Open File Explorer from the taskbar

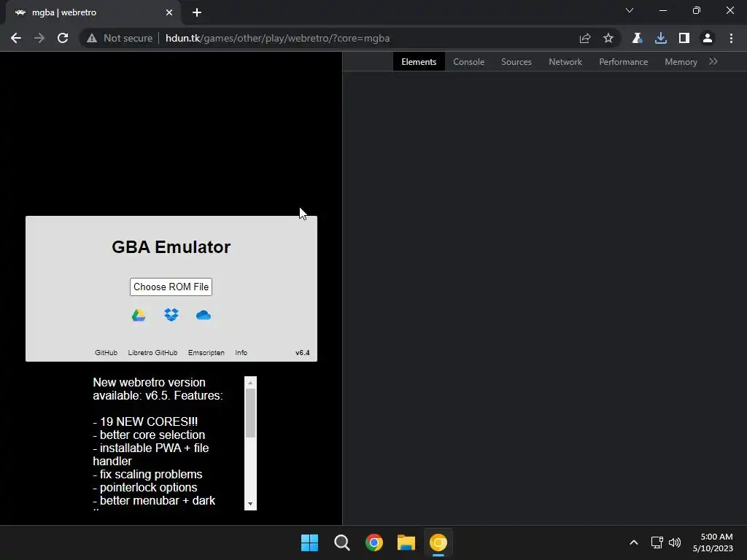coord(406,542)
